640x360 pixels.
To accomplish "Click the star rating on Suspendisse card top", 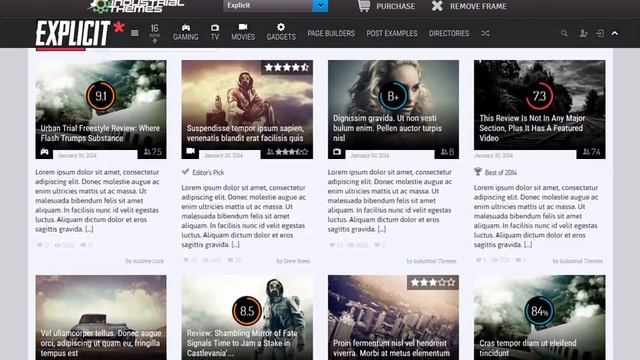I will 287,67.
